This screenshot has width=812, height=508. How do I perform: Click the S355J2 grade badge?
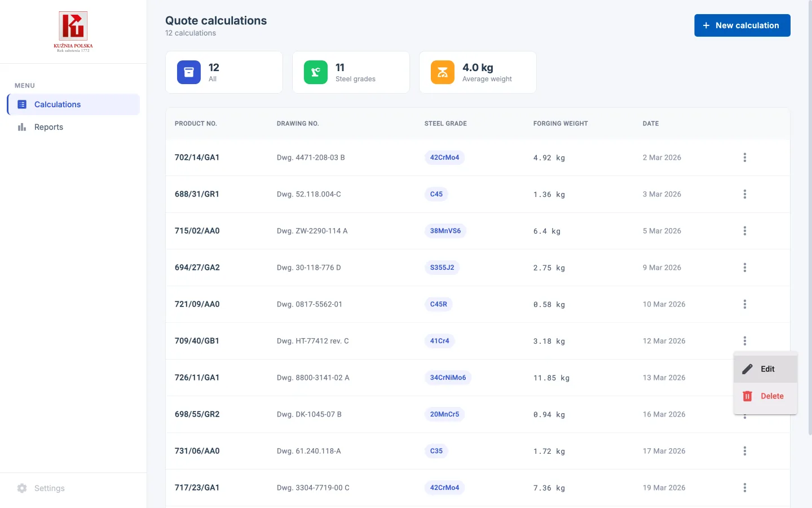[x=442, y=268]
